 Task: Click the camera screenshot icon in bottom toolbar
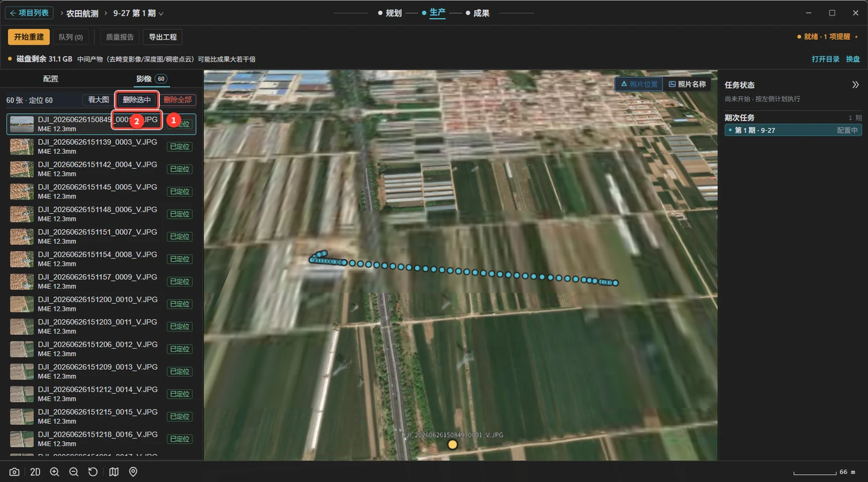click(14, 472)
